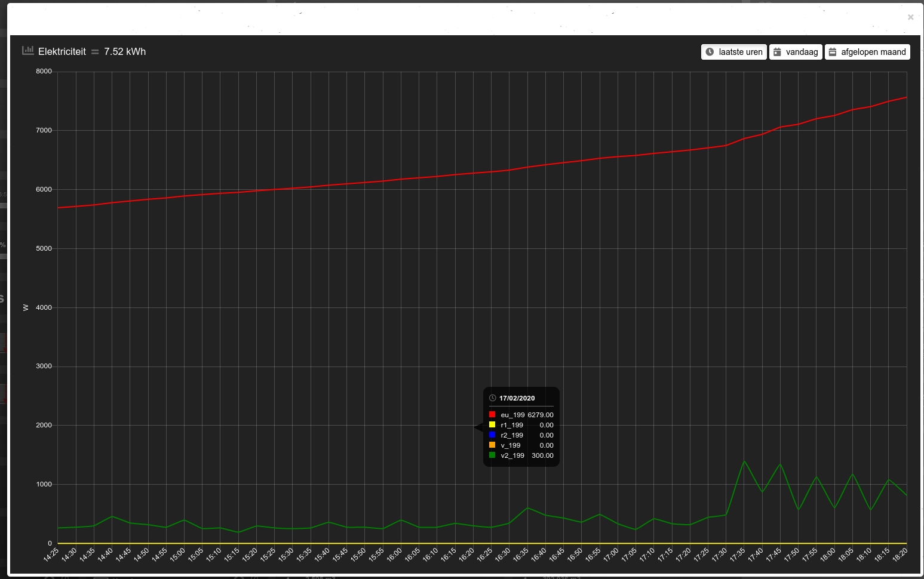The image size is (924, 579).
Task: Click the green line peak at 17:35
Action: click(x=744, y=461)
